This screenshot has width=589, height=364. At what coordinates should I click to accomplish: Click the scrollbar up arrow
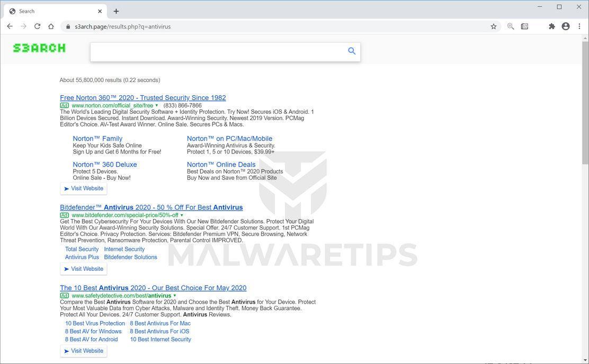click(x=585, y=38)
